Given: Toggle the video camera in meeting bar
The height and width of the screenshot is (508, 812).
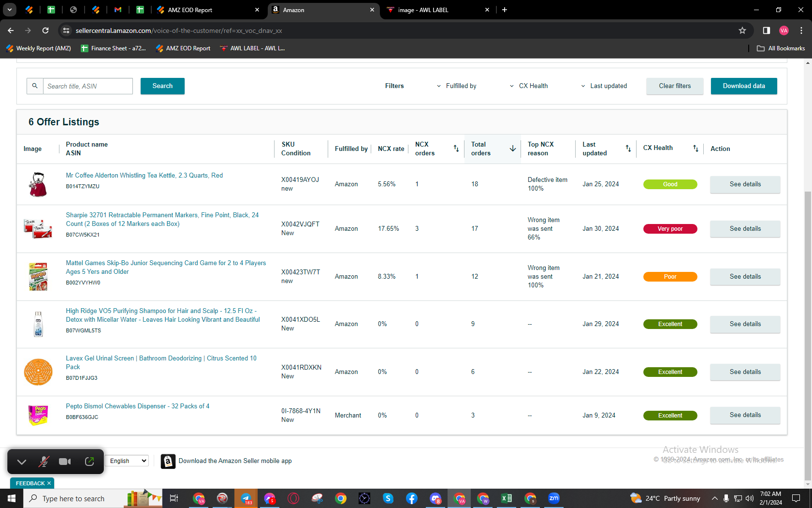Looking at the screenshot, I should pos(65,462).
